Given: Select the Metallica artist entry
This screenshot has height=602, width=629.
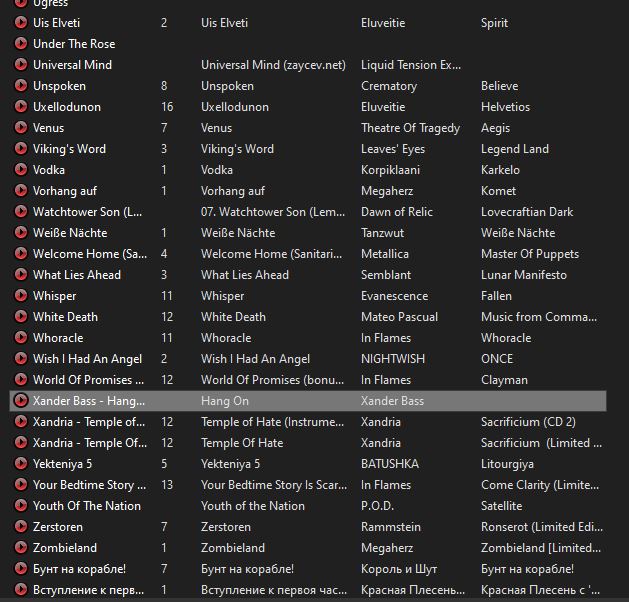Looking at the screenshot, I should coord(385,254).
